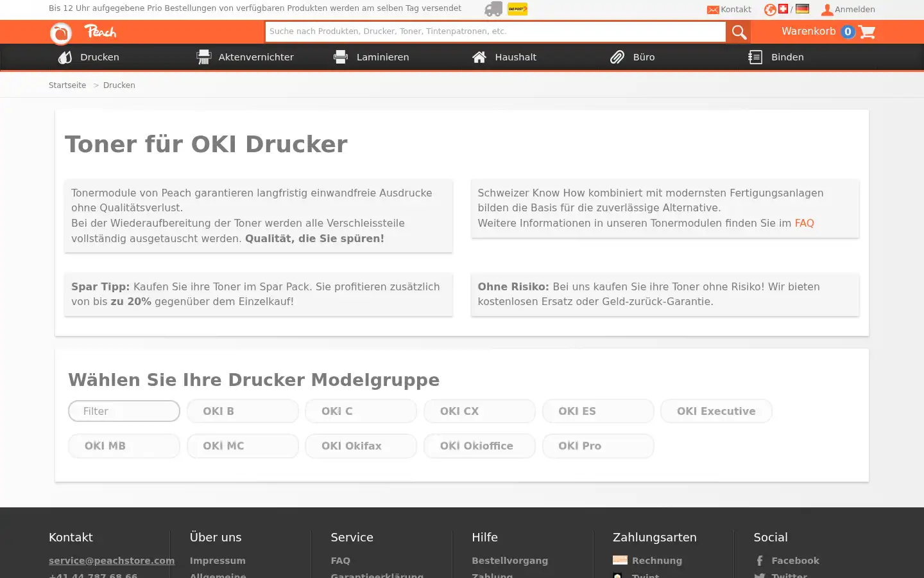Click the delivery truck icon
924x578 pixels.
tap(493, 9)
